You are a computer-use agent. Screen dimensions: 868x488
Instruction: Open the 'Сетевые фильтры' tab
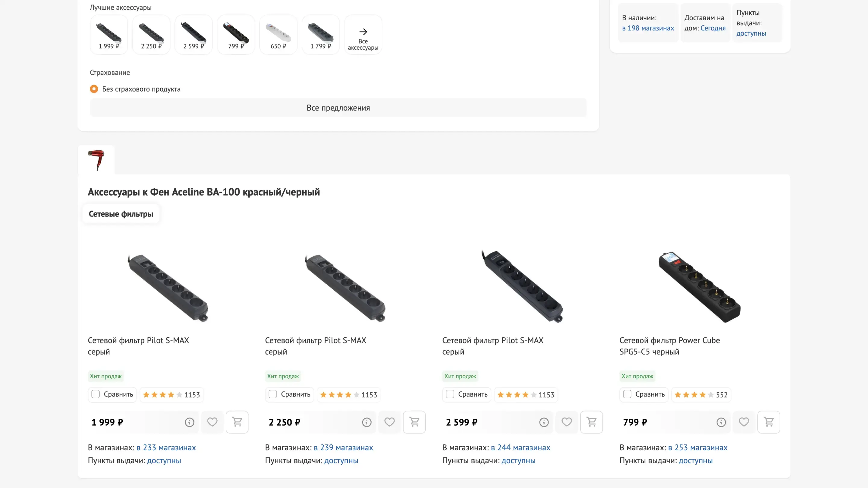tap(121, 214)
